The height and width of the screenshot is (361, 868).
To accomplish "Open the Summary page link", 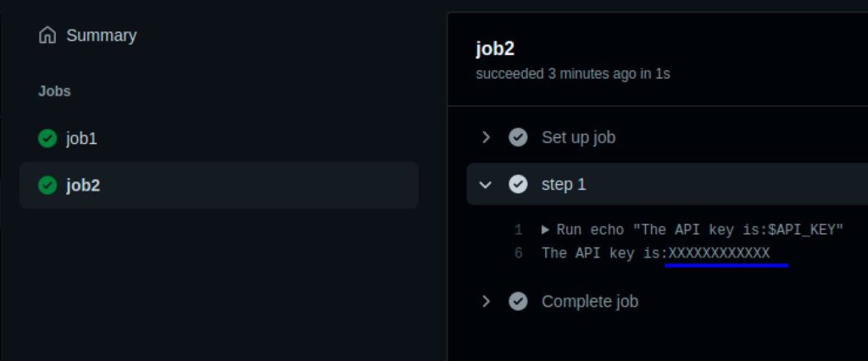I will (x=101, y=36).
